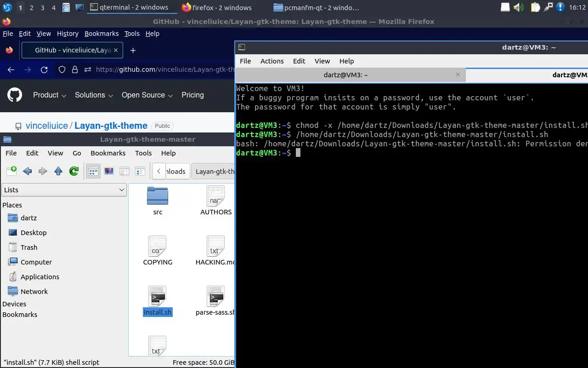This screenshot has height=368, width=588.
Task: Select the AUTHORS file icon
Action: pos(215,195)
